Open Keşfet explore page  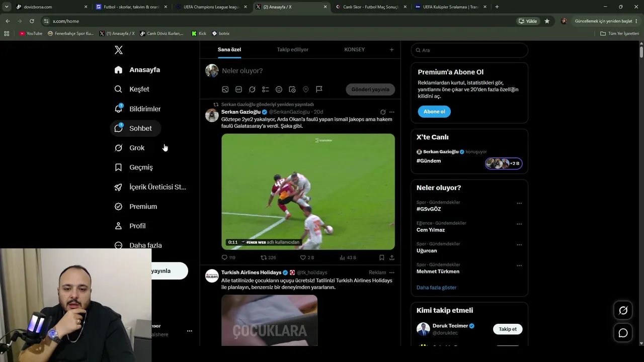point(132,89)
